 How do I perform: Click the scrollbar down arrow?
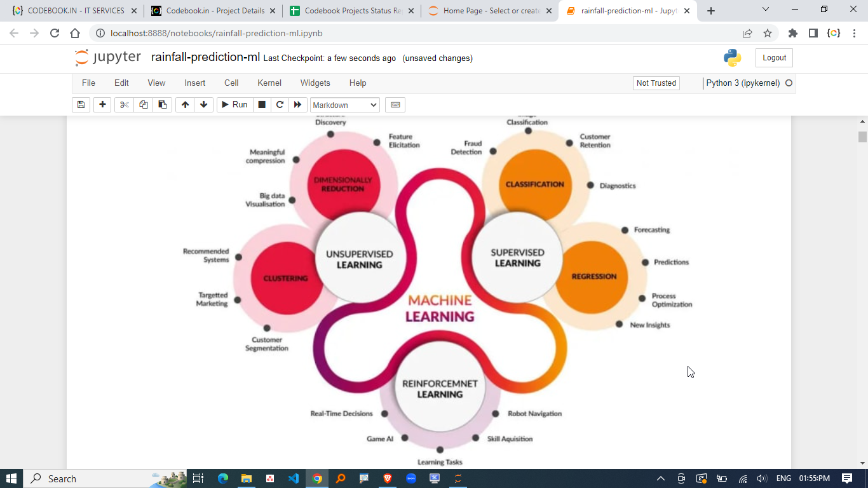tap(862, 463)
